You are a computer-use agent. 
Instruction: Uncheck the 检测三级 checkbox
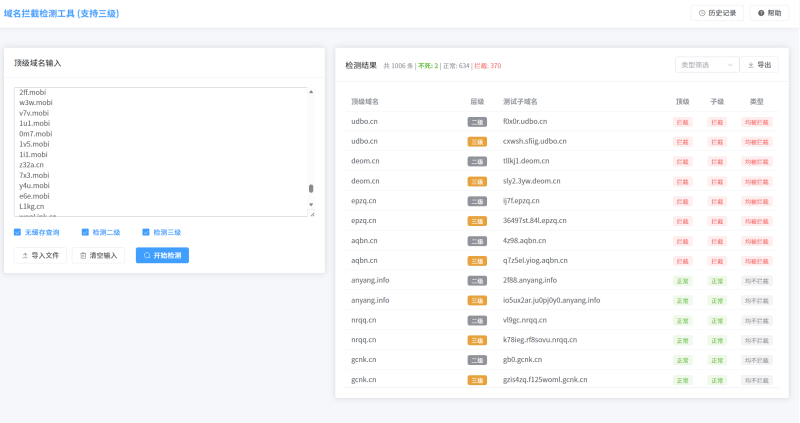tap(146, 232)
